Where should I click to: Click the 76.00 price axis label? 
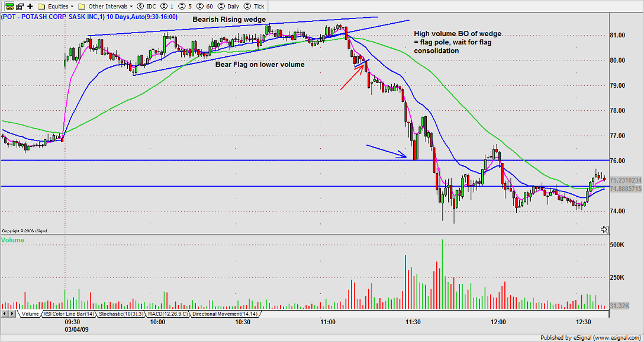tap(619, 161)
